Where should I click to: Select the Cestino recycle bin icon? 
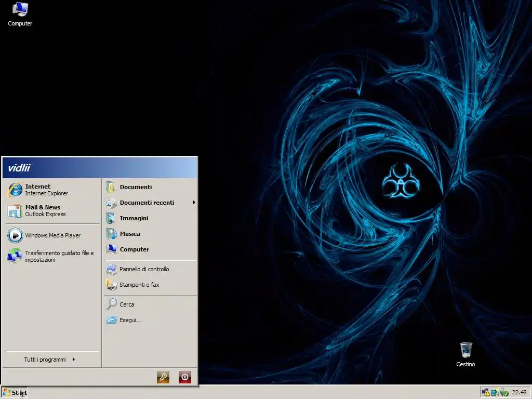(x=465, y=354)
